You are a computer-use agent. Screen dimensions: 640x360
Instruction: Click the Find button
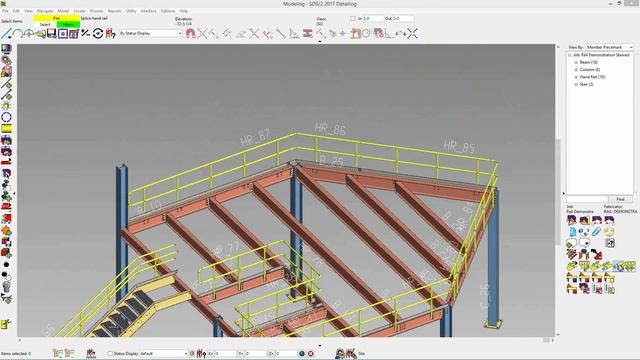tap(620, 199)
